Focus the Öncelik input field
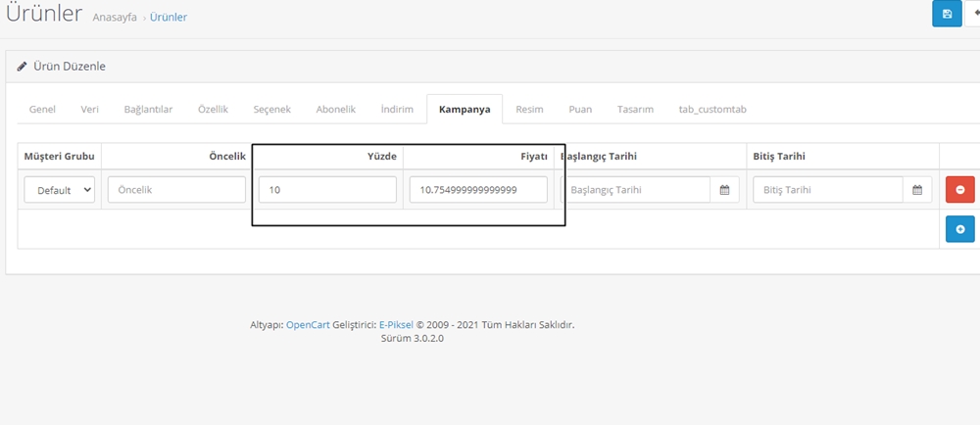The image size is (980, 425). [x=176, y=190]
